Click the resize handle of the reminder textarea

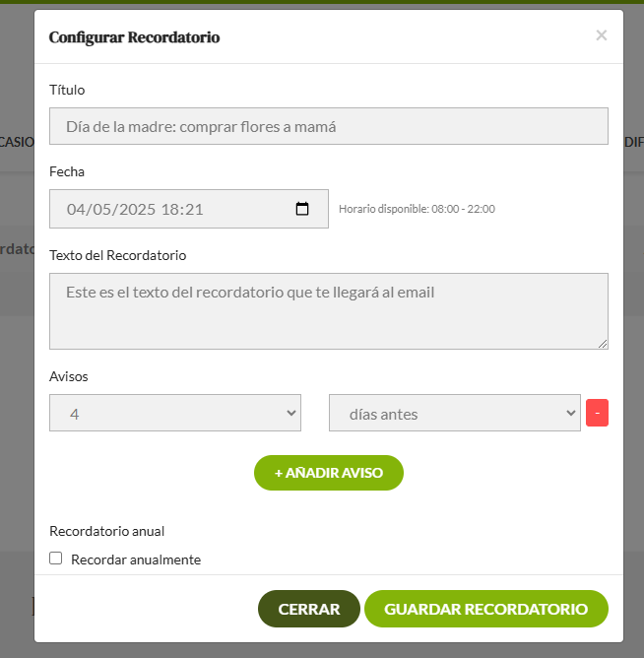click(603, 343)
